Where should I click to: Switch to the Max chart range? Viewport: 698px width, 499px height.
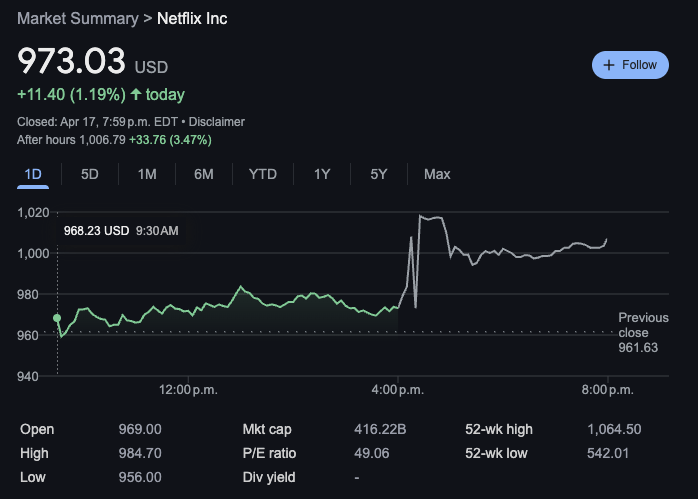[x=437, y=174]
